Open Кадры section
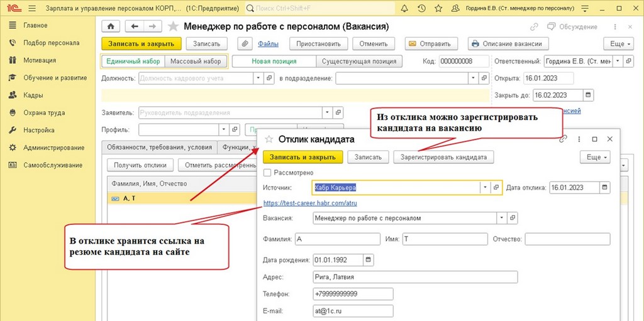 pos(33,95)
